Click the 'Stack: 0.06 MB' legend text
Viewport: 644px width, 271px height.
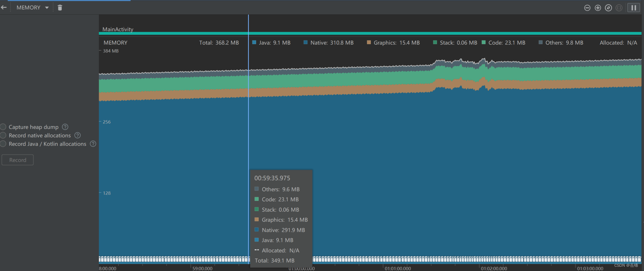tap(459, 43)
